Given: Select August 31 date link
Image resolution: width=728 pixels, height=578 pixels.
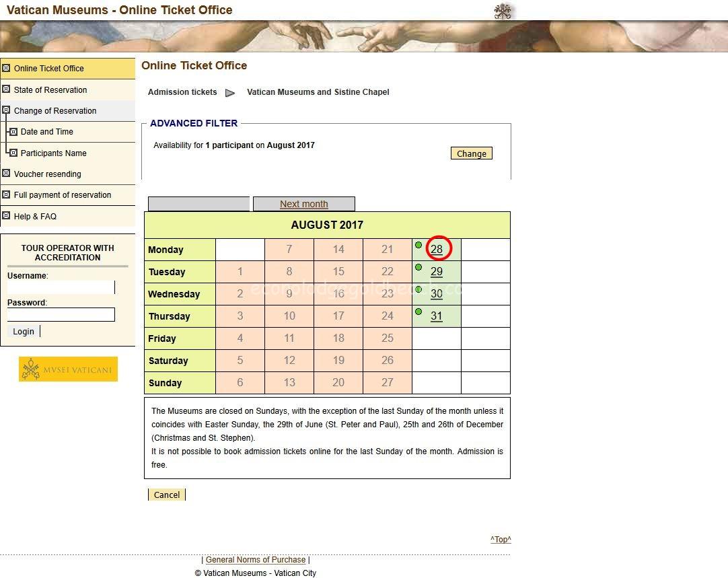Looking at the screenshot, I should 437,316.
